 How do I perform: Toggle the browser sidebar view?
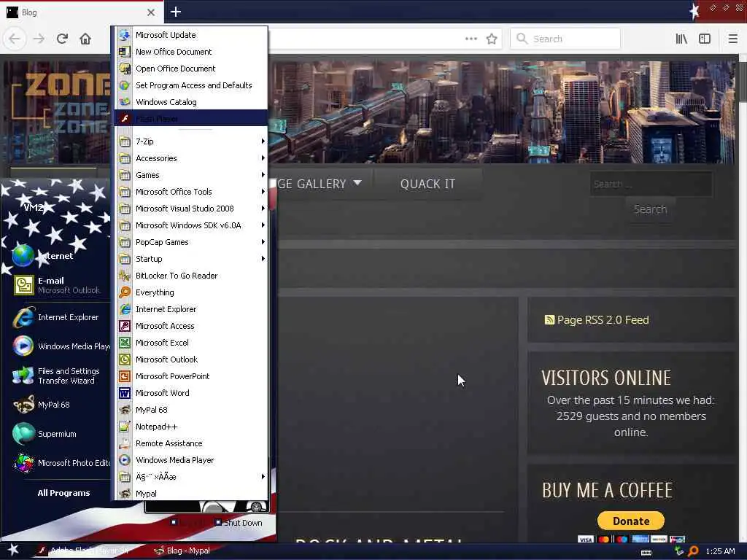705,39
